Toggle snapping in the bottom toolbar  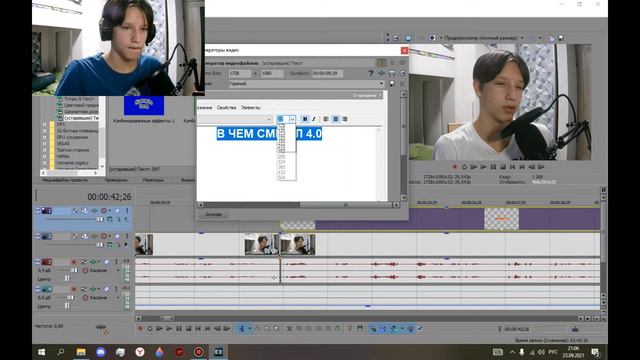[373, 329]
